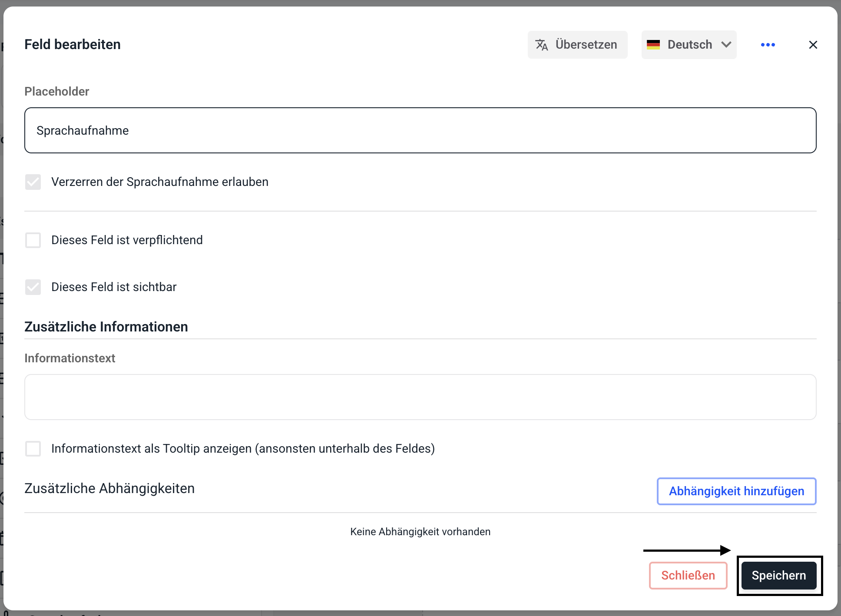Toggle Dieses Feld ist sichtbar checkbox
Screen dimensions: 841x616
33,287
